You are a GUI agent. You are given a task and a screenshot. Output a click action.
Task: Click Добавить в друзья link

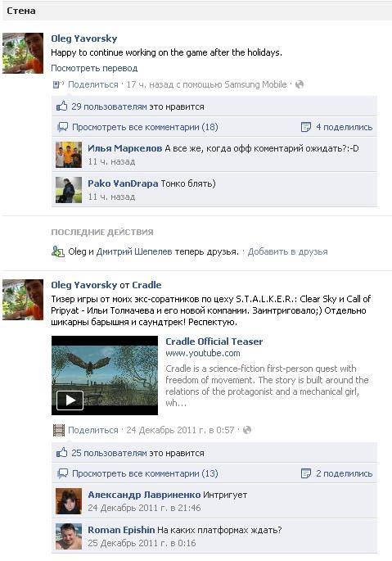pos(287,251)
